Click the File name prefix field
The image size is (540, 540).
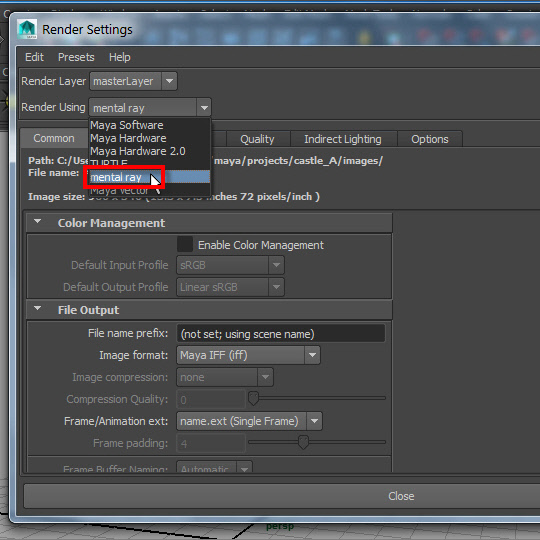(x=281, y=334)
